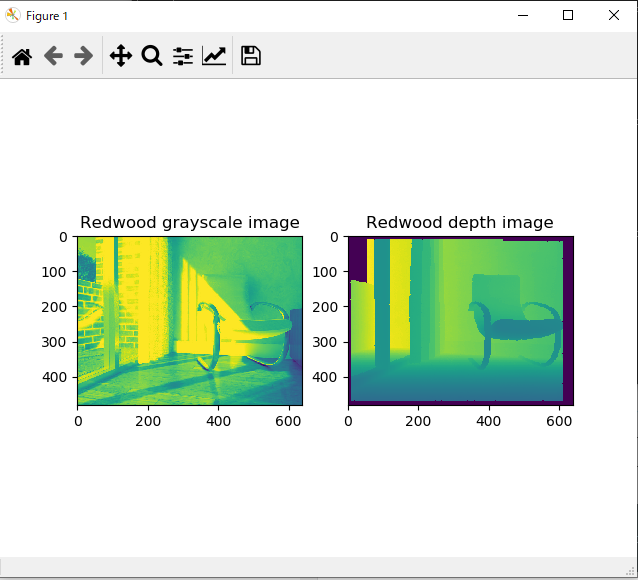Viewport: 638px width, 580px height.
Task: Click the Redwood depth image plot
Action: (x=461, y=321)
